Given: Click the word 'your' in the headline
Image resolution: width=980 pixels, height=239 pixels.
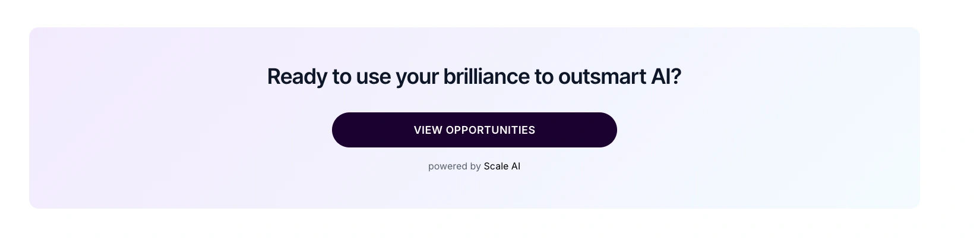Looking at the screenshot, I should [417, 77].
